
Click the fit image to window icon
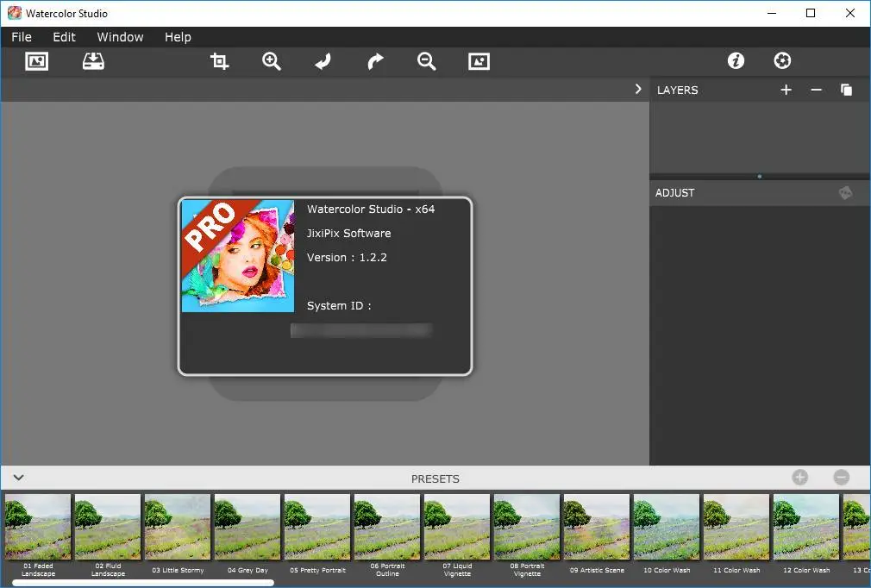[x=479, y=61]
